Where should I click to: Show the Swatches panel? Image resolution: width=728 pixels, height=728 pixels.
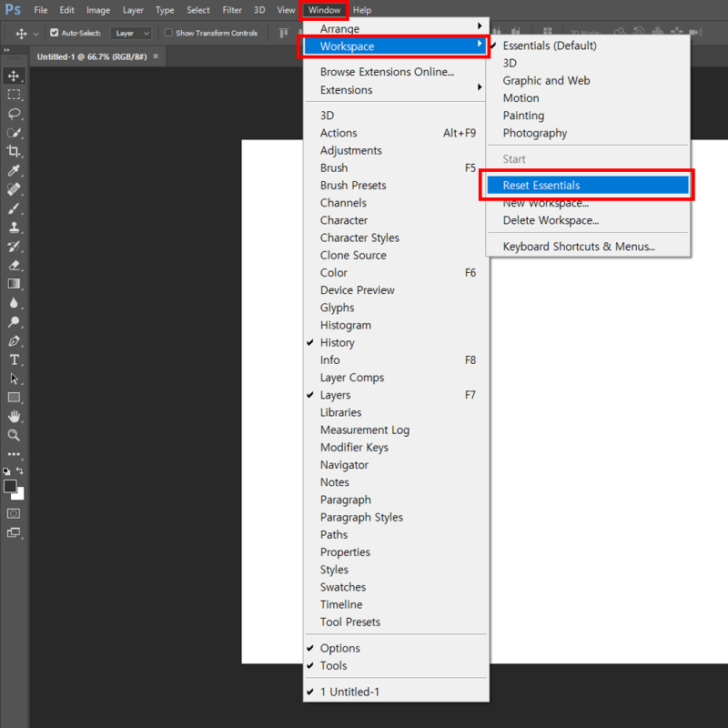click(x=396, y=587)
